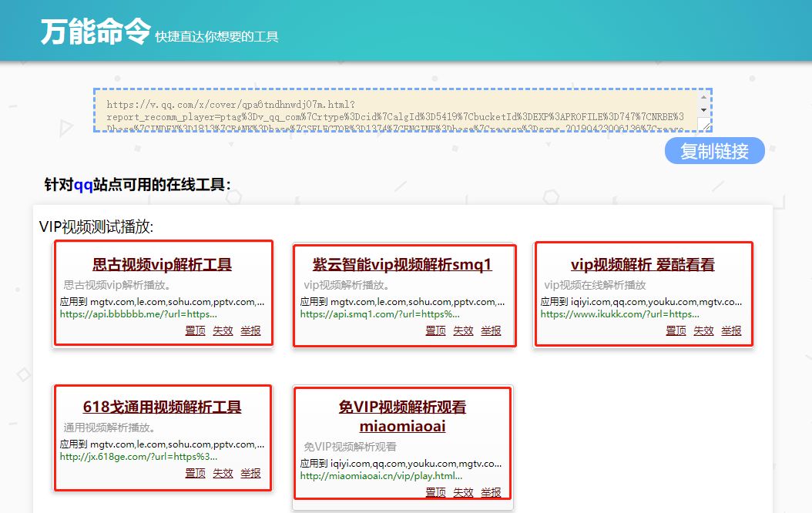Click the 复制链接 button
Image resolution: width=812 pixels, height=513 pixels.
(x=715, y=151)
